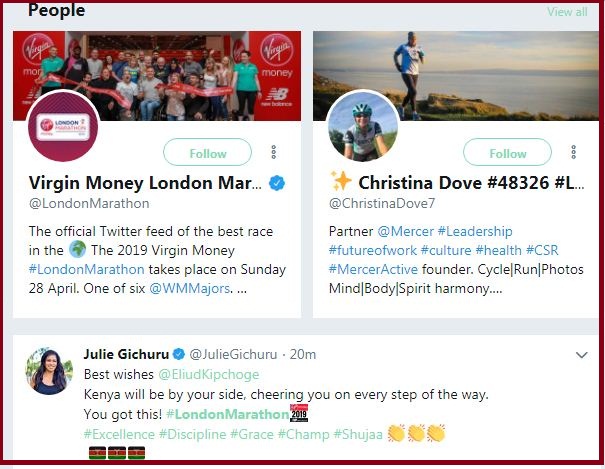The height and width of the screenshot is (469, 605).
Task: Open the @EliudKipchoge mention
Action: [209, 375]
